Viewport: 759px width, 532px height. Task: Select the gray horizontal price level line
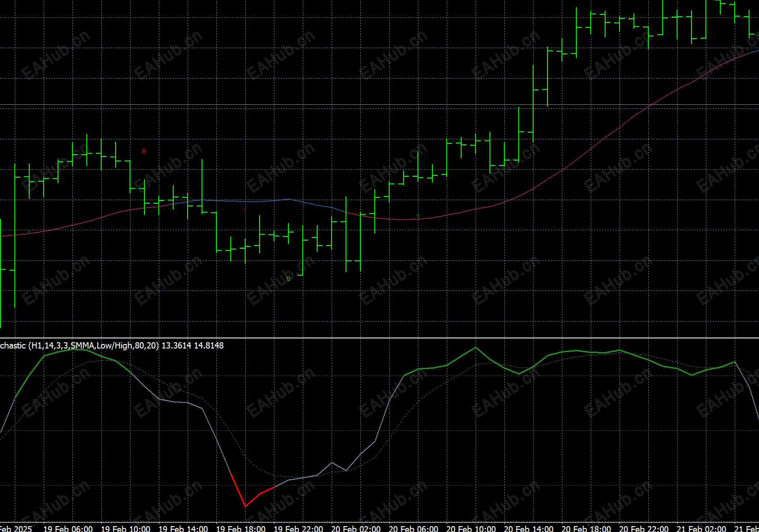coord(379,105)
